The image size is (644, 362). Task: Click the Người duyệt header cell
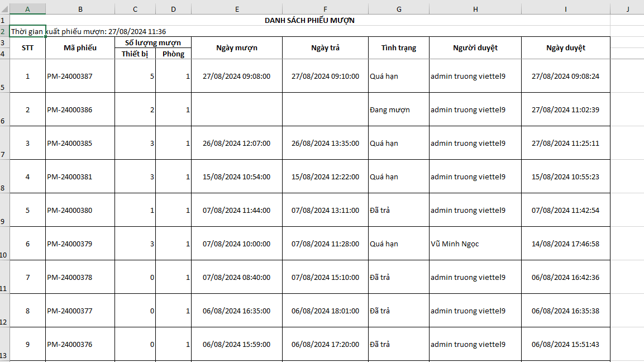475,47
